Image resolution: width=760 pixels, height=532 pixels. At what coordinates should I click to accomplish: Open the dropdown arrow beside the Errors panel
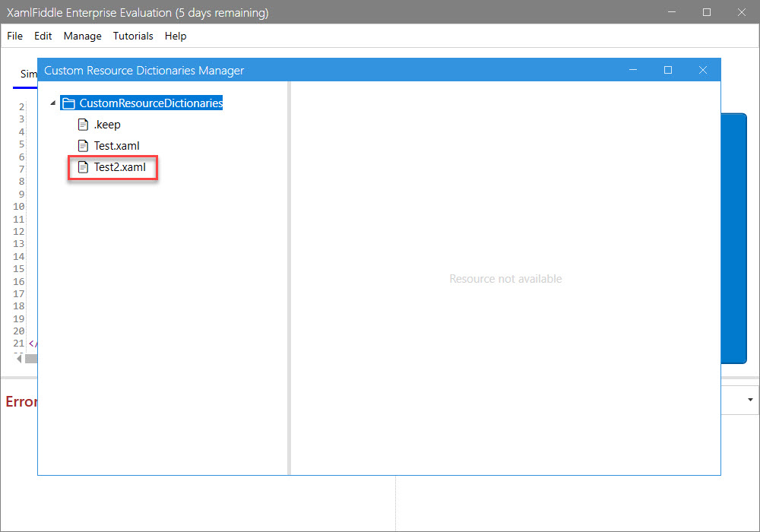(750, 400)
